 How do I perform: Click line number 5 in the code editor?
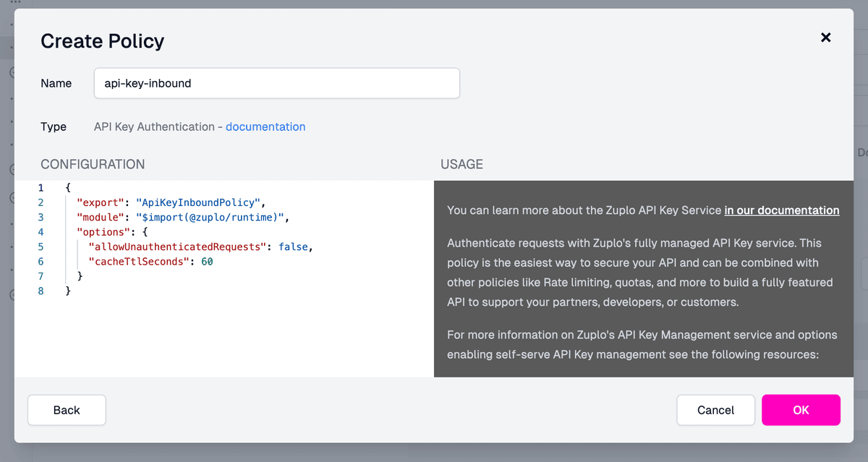pos(41,247)
